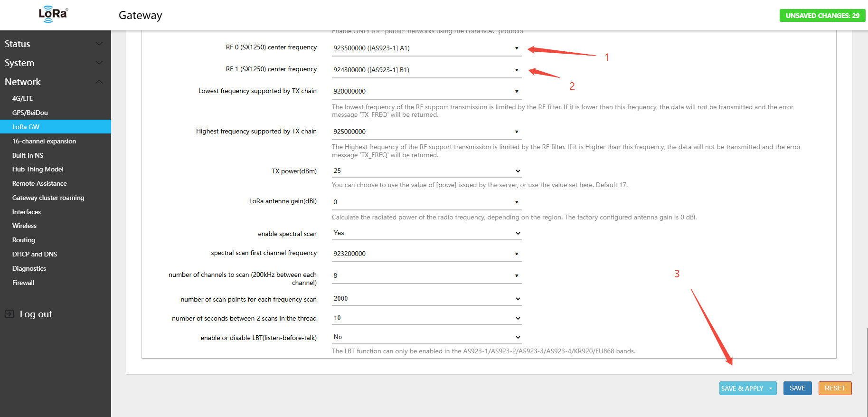Open RF 1 center frequency dropdown
This screenshot has width=868, height=417.
(517, 70)
